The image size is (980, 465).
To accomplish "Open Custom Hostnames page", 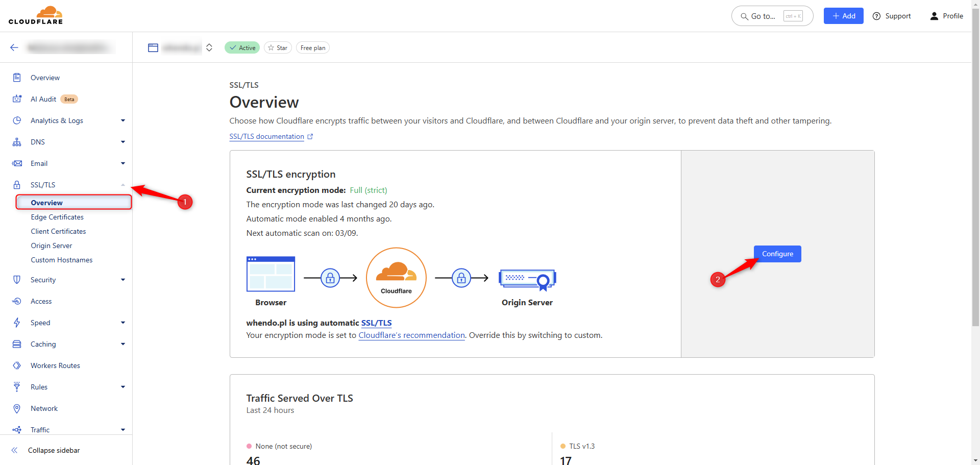I will (62, 260).
